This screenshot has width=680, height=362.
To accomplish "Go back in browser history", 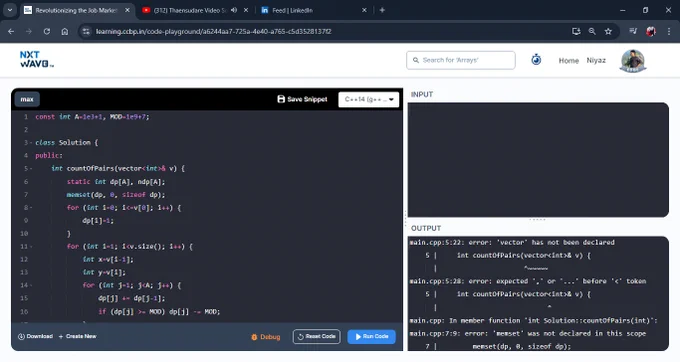I will (x=11, y=31).
